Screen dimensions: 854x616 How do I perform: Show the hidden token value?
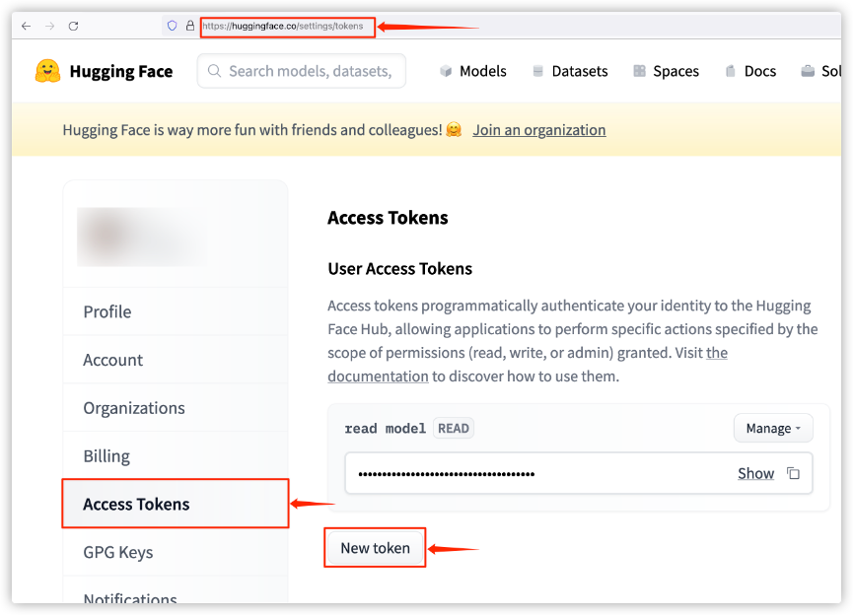click(755, 473)
